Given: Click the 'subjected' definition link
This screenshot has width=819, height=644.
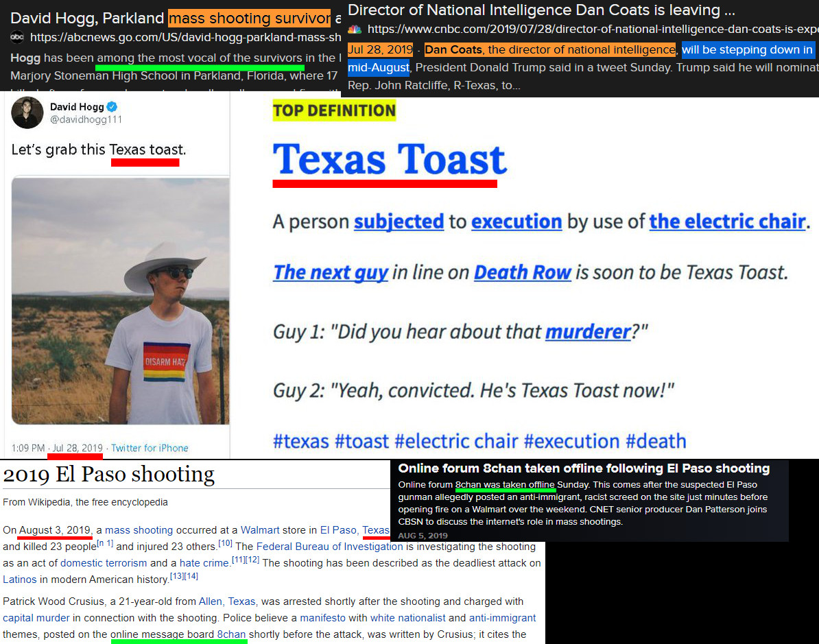Looking at the screenshot, I should (399, 222).
